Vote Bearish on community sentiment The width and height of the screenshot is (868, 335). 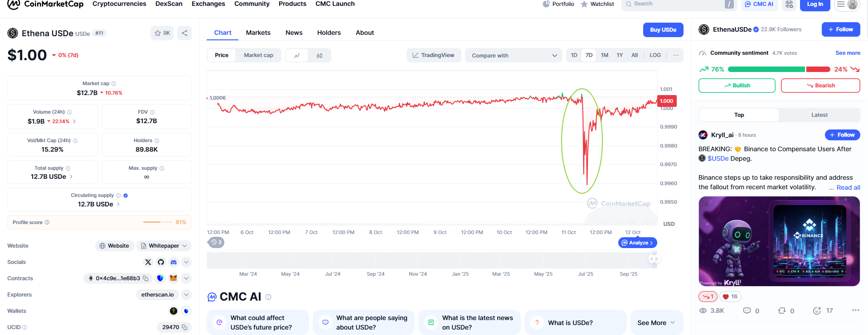click(x=820, y=86)
